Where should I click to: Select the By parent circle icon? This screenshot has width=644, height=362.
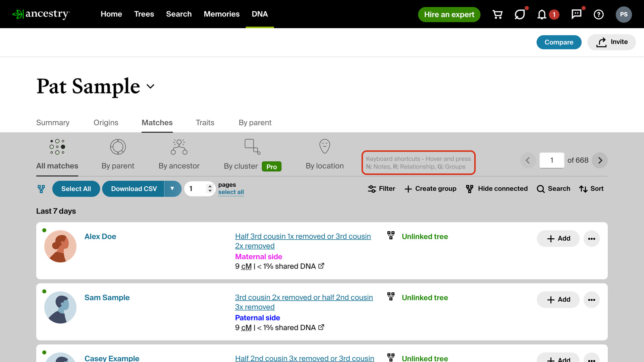pyautogui.click(x=118, y=147)
